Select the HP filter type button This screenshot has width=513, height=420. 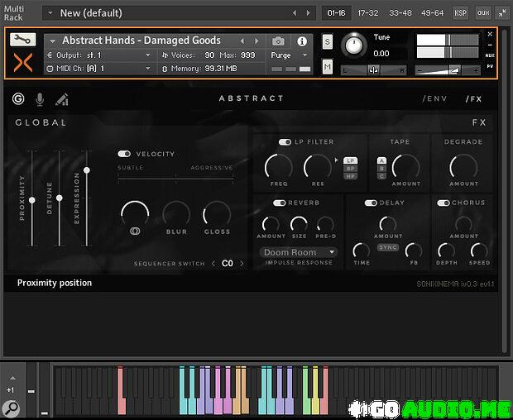(x=351, y=176)
